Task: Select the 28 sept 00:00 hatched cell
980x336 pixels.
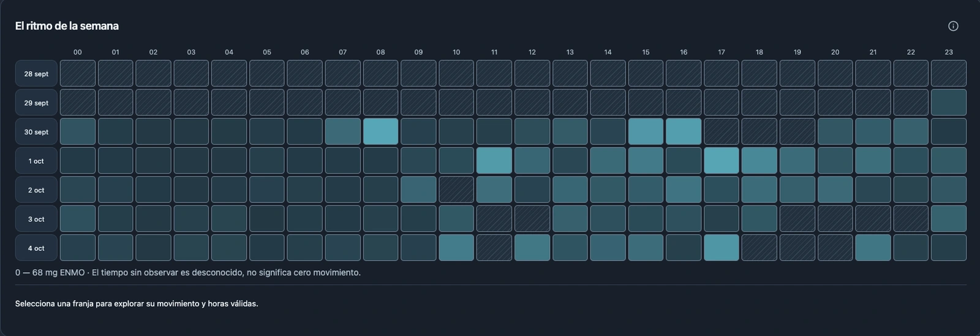Action: pos(78,74)
